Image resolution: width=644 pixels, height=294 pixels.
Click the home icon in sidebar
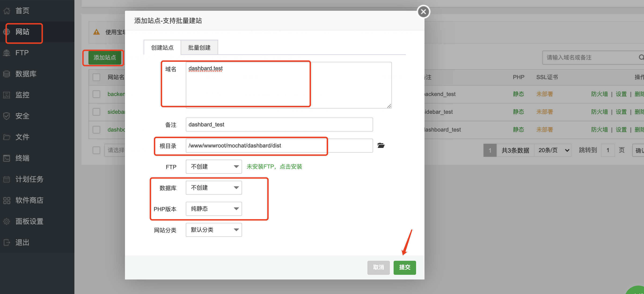[x=7, y=11]
